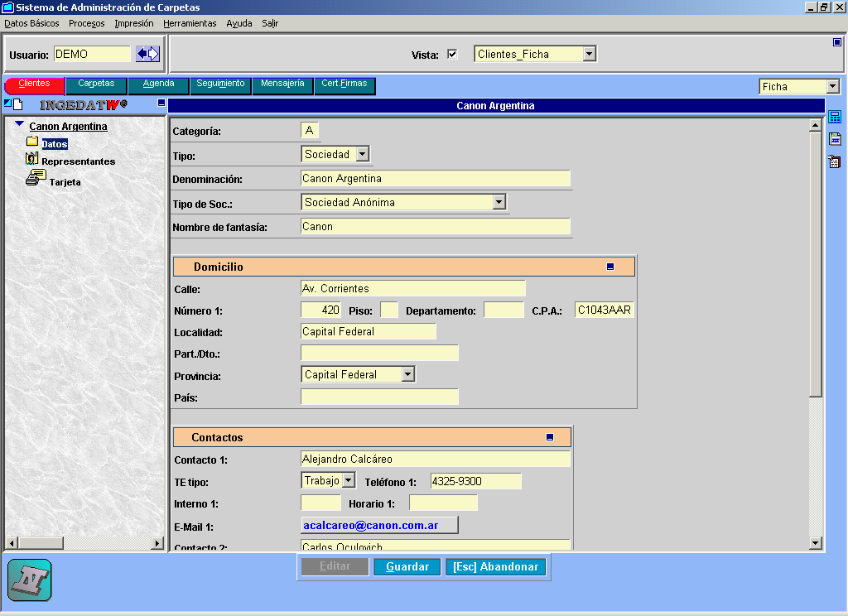Image resolution: width=848 pixels, height=616 pixels.
Task: Click the small square icon at top right corner
Action: (x=836, y=42)
